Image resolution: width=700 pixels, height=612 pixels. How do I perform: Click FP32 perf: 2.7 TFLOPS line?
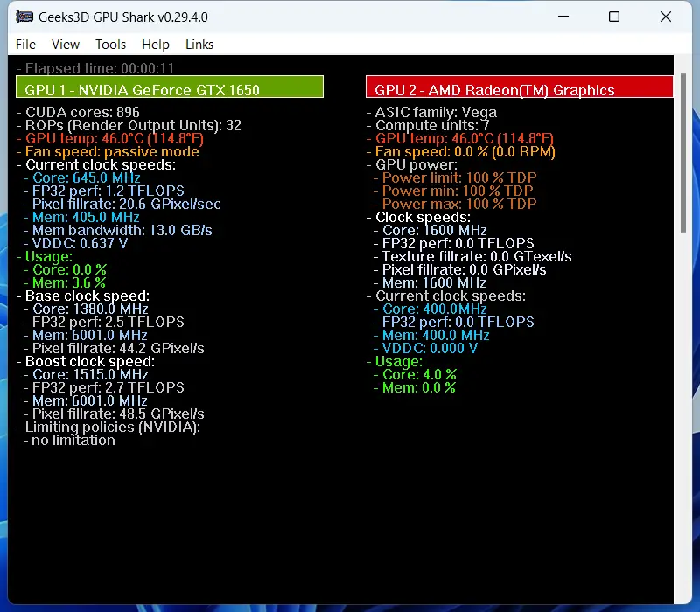tap(104, 387)
